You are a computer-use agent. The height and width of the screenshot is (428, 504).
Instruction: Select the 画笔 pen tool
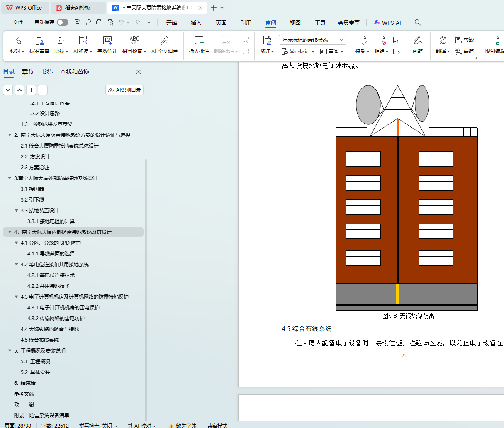coord(418,41)
